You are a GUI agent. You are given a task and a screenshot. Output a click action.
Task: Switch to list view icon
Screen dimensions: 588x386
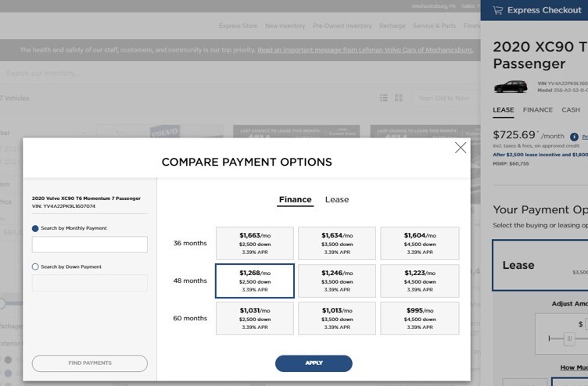(384, 98)
